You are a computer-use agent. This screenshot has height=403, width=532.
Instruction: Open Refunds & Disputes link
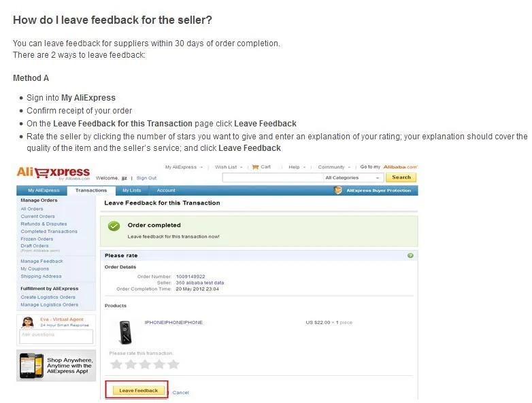point(44,224)
